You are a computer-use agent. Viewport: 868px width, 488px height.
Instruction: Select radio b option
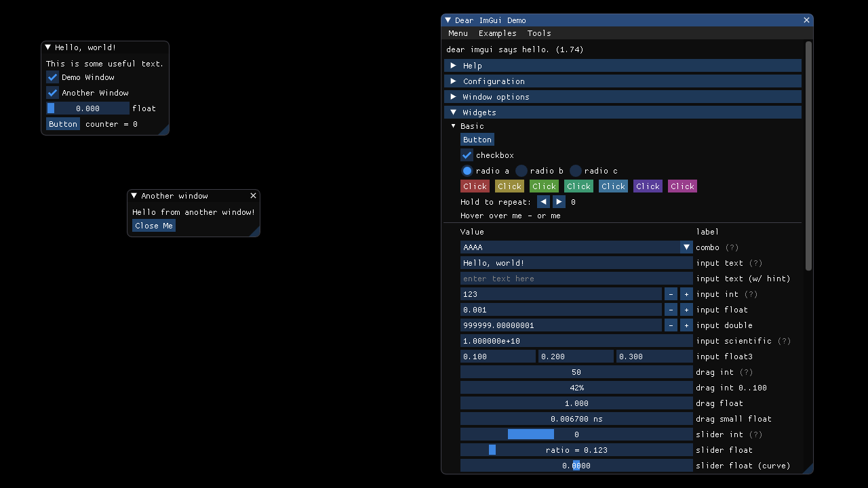521,171
